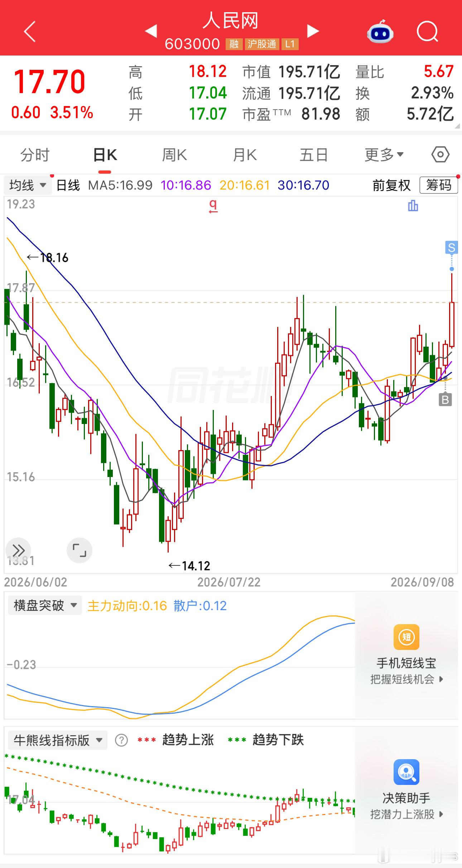Tap the turnover amount 5.72亿
This screenshot has width=462, height=868.
[430, 114]
